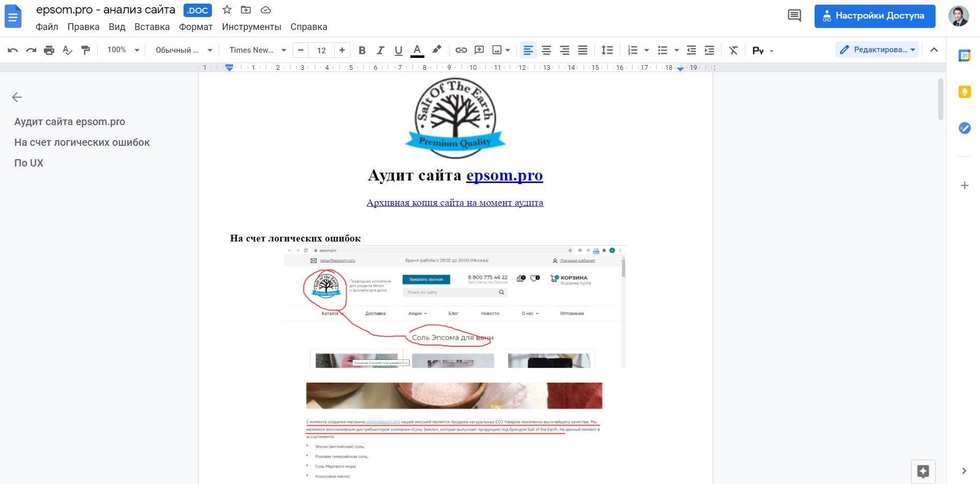Jump to outline item По UX
The width and height of the screenshot is (980, 484).
point(29,163)
